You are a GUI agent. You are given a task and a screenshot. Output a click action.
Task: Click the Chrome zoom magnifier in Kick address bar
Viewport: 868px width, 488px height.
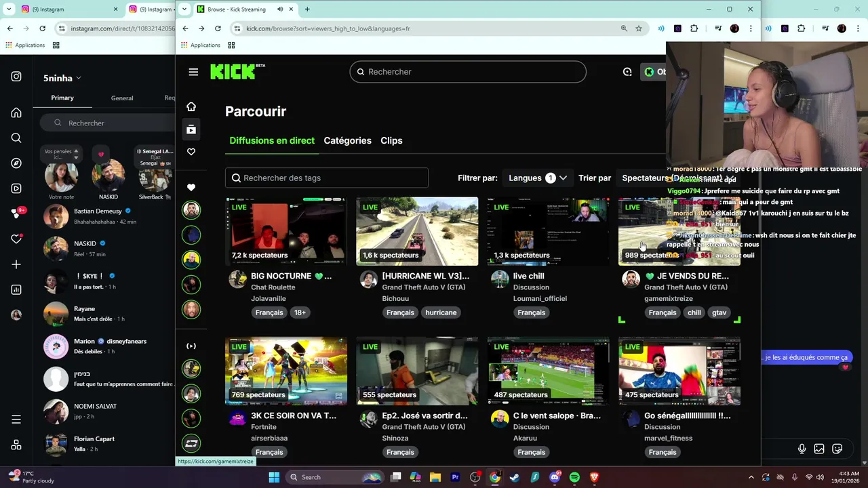click(x=624, y=28)
